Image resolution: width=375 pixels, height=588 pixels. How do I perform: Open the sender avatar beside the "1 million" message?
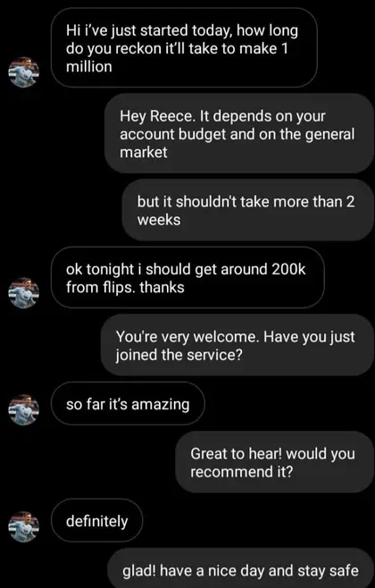(23, 72)
